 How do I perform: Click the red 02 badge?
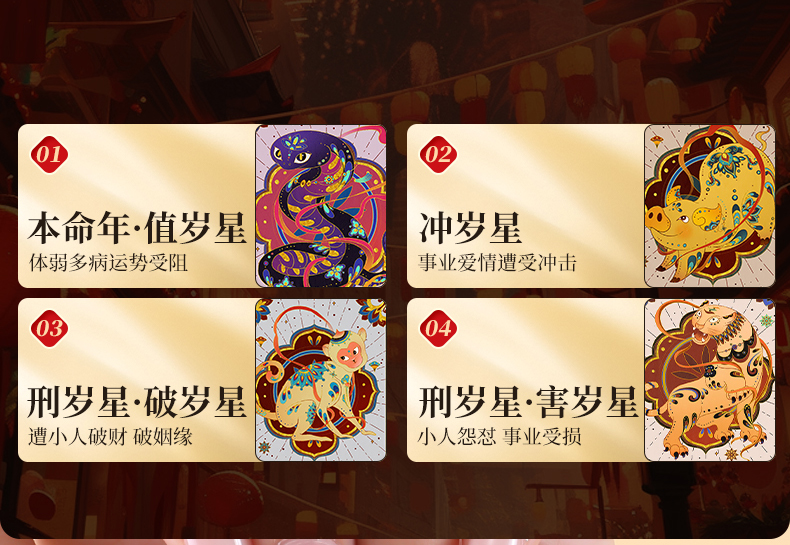click(x=438, y=155)
